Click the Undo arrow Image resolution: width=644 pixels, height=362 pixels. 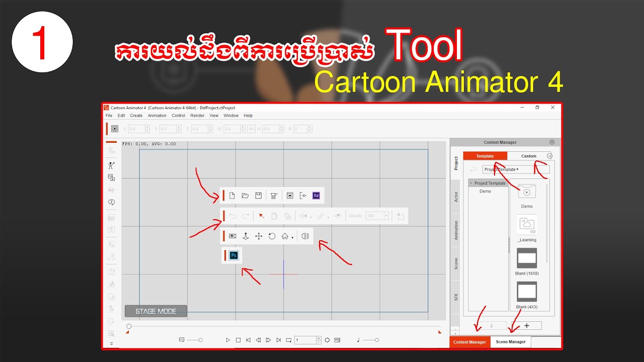(x=232, y=216)
